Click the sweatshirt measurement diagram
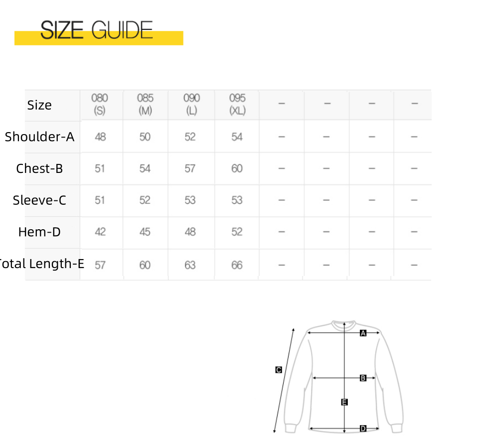This screenshot has width=478, height=448. (x=338, y=377)
